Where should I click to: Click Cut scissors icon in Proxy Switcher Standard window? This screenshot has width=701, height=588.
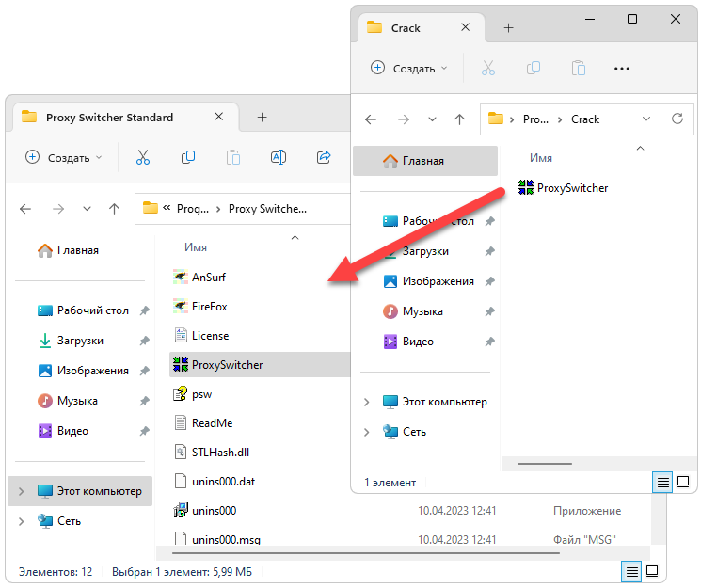click(143, 157)
